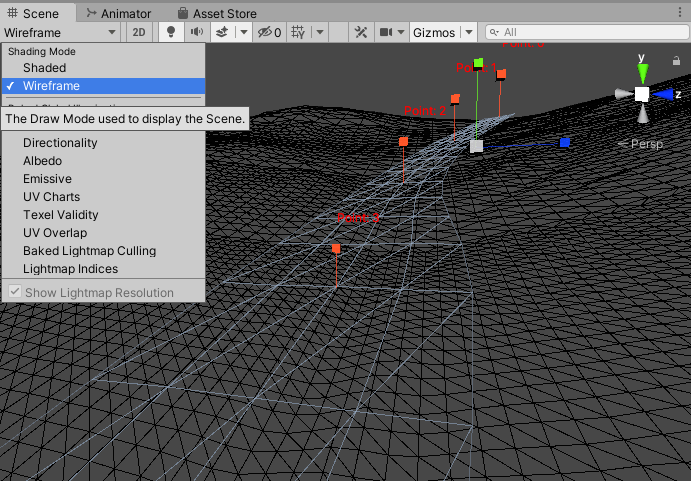Select the Point: 3 orange handle
This screenshot has height=481, width=691.
tap(336, 249)
